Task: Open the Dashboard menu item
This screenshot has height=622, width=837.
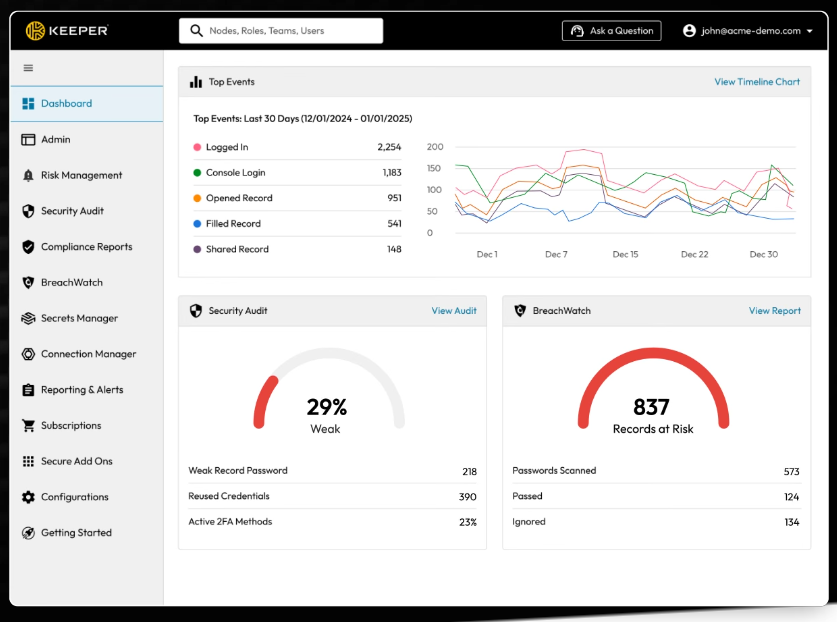Action: (x=86, y=104)
